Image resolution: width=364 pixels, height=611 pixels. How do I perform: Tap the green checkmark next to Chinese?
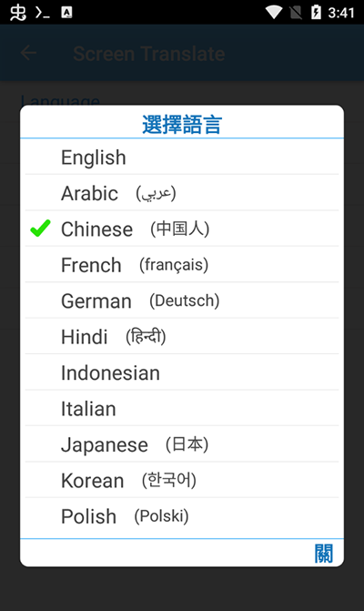point(40,229)
